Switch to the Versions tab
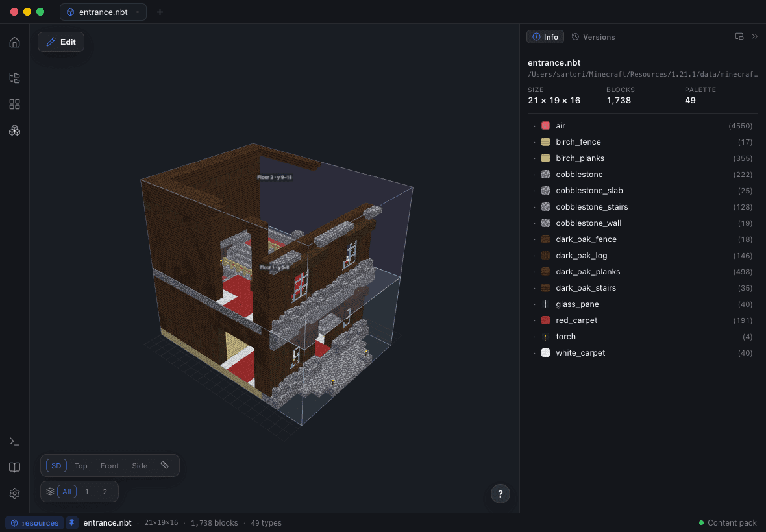 coord(593,37)
